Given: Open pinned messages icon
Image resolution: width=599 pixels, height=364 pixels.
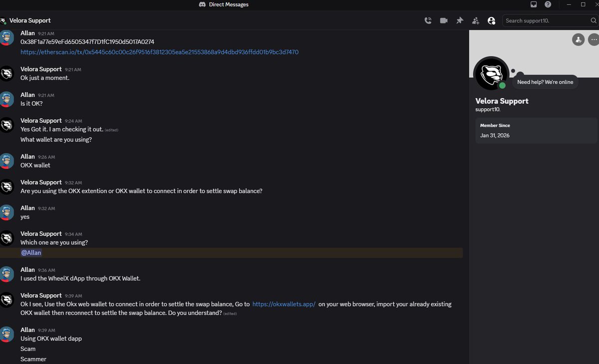Looking at the screenshot, I should (460, 20).
